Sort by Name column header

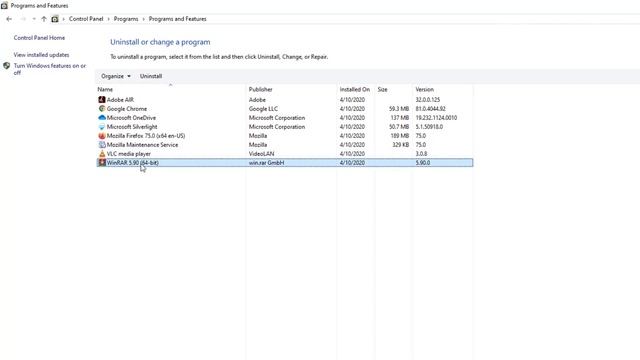click(105, 89)
